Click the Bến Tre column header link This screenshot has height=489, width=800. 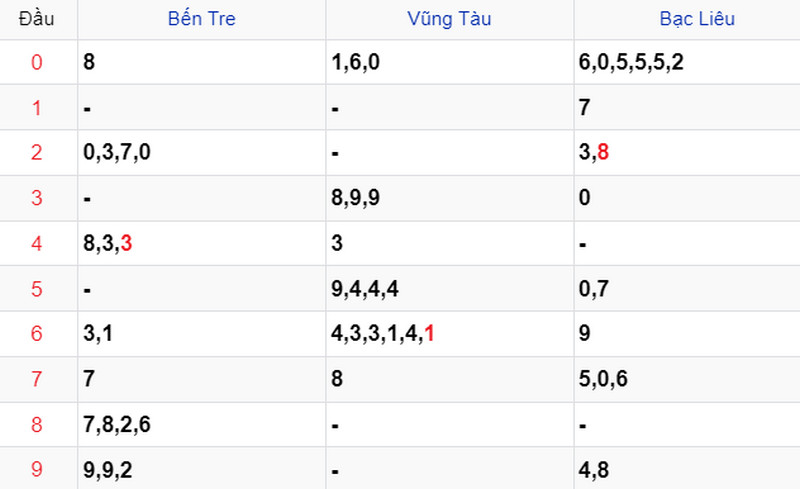pos(201,19)
